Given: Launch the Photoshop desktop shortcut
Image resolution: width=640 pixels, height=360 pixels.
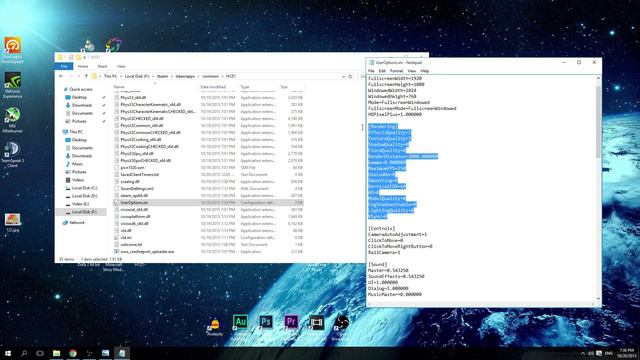Looking at the screenshot, I should click(x=266, y=323).
